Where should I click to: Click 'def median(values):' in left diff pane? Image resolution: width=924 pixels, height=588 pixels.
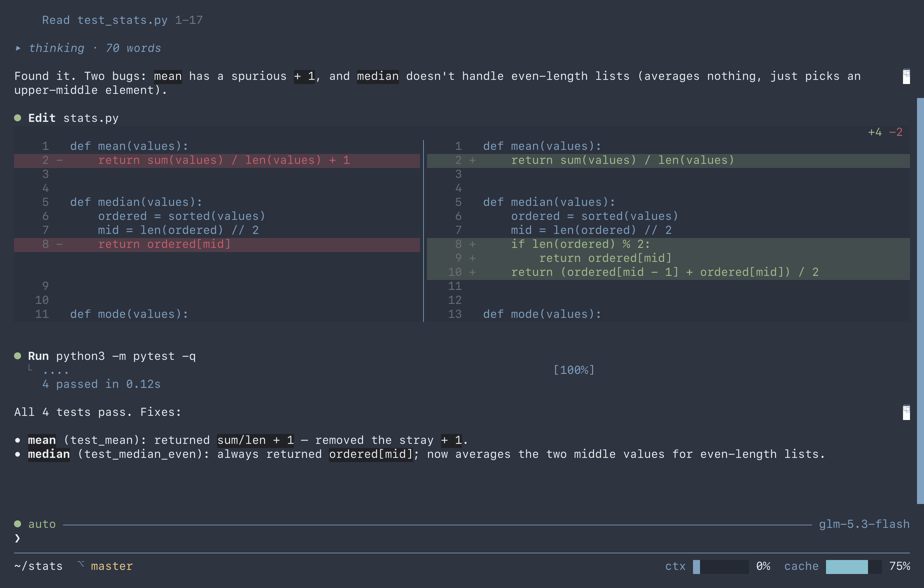136,202
